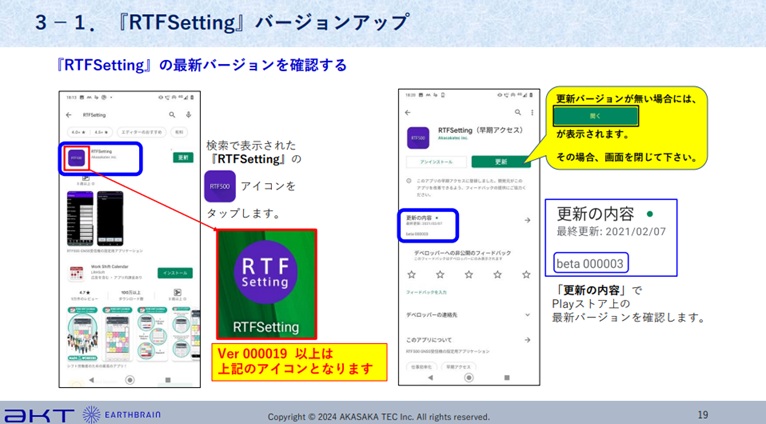766x424 pixels.
Task: Tap RTFSetting search field text
Action: coord(94,115)
